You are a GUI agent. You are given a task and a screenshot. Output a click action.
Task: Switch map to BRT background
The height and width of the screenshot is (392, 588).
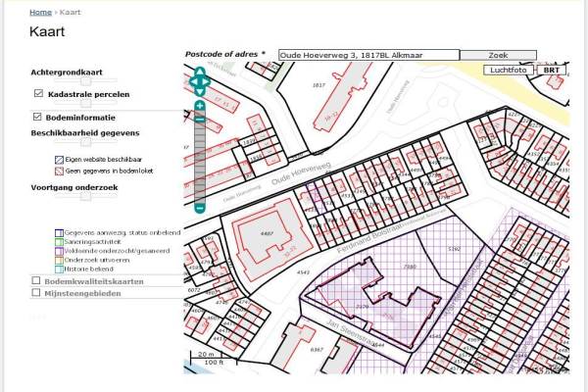[x=552, y=70]
